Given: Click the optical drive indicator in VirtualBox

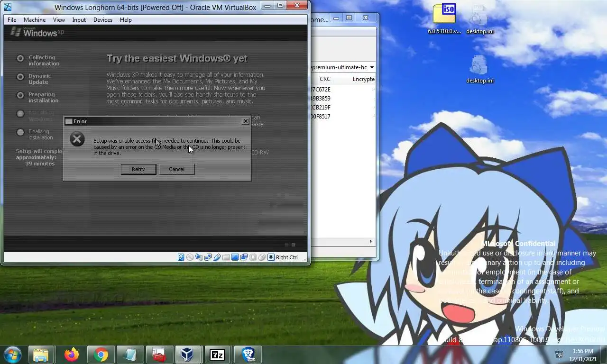Looking at the screenshot, I should click(190, 257).
